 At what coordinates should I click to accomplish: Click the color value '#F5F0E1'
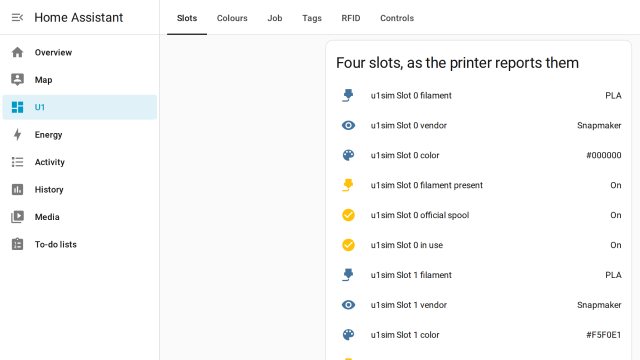click(604, 335)
